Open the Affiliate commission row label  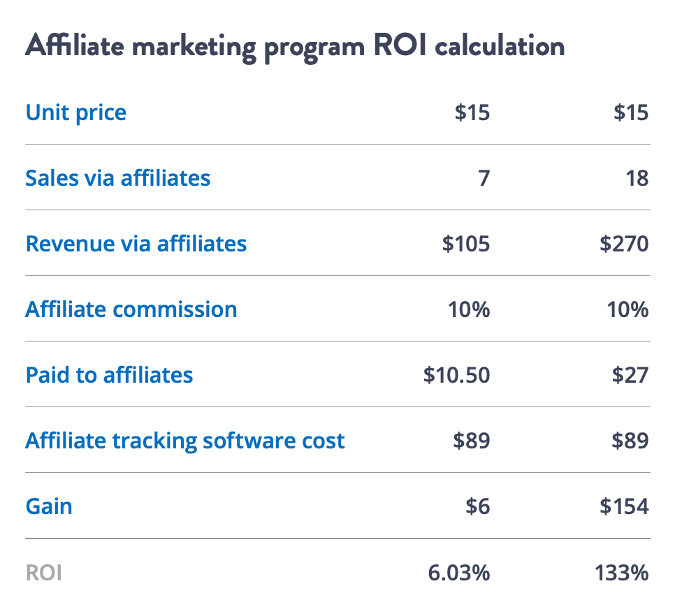pyautogui.click(x=131, y=309)
